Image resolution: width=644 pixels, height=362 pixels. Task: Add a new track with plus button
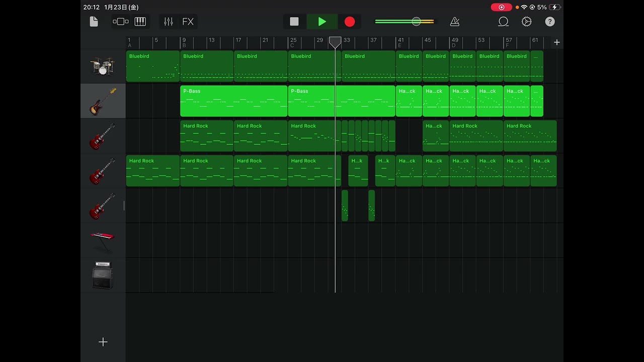coord(103,342)
